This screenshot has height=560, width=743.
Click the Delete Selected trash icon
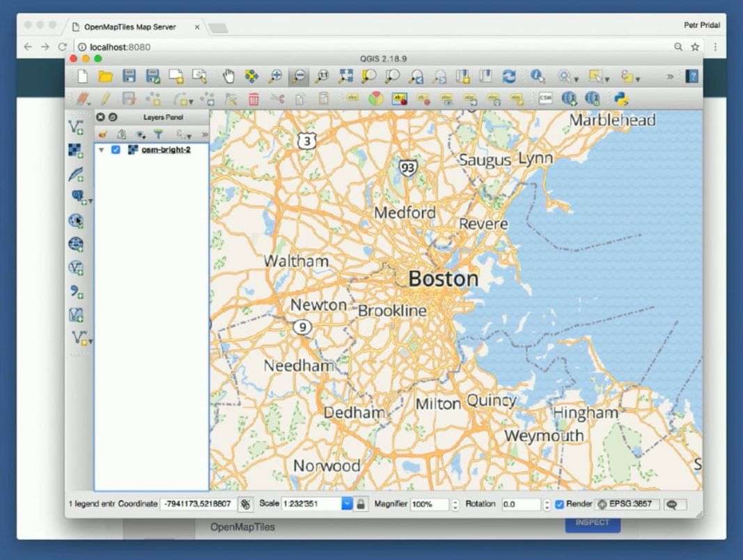(x=253, y=99)
